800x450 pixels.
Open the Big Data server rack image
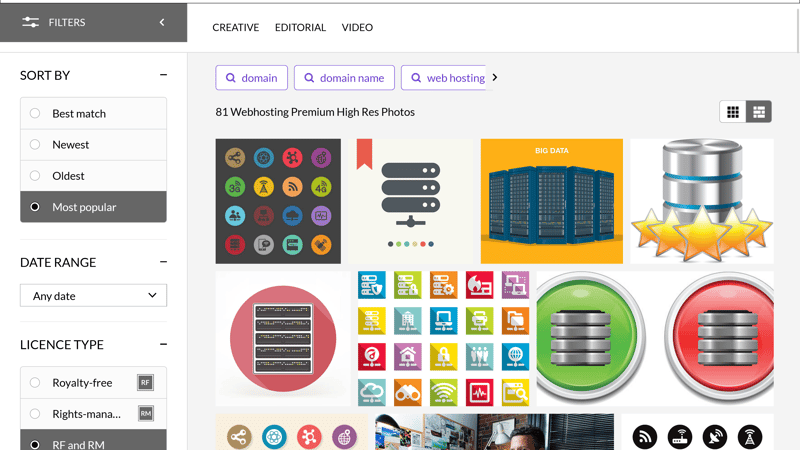[551, 201]
